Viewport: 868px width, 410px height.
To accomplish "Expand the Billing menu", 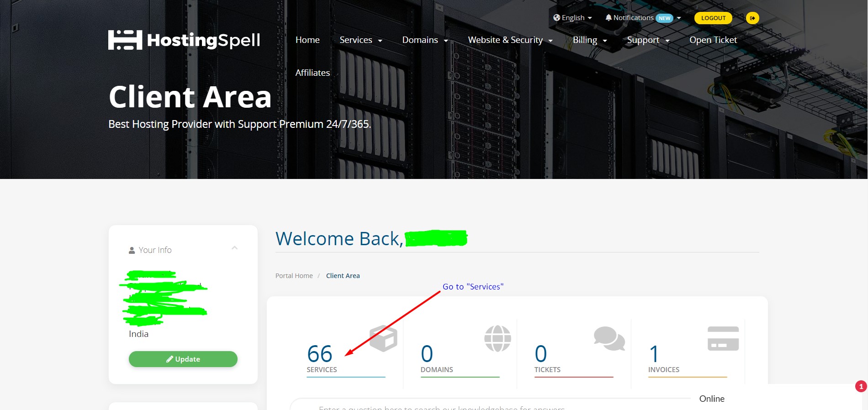I will click(x=590, y=40).
